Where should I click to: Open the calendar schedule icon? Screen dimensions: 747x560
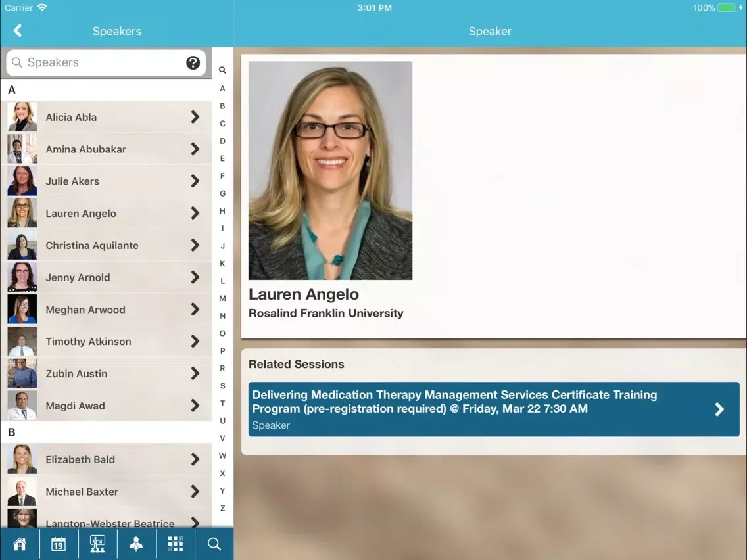(59, 544)
